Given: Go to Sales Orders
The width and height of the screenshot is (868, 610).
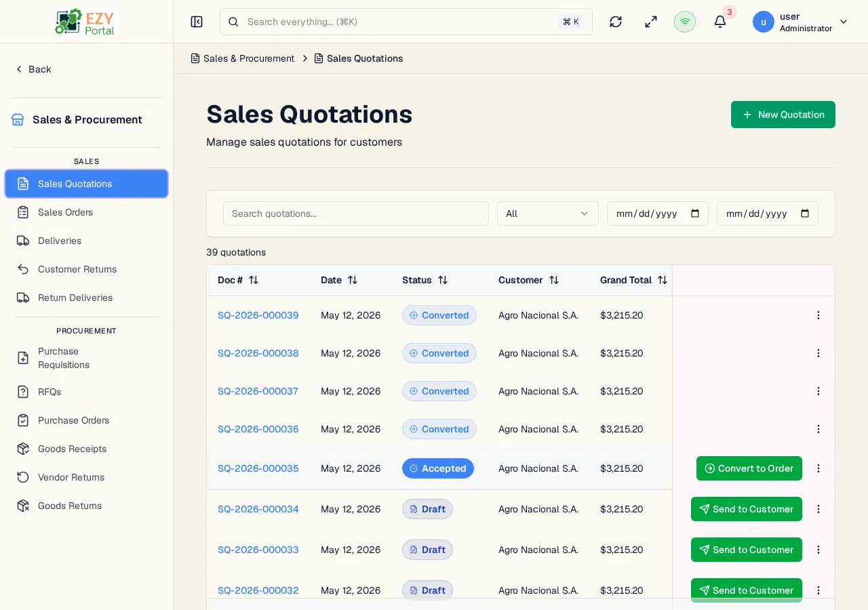Looking at the screenshot, I should pos(86,212).
